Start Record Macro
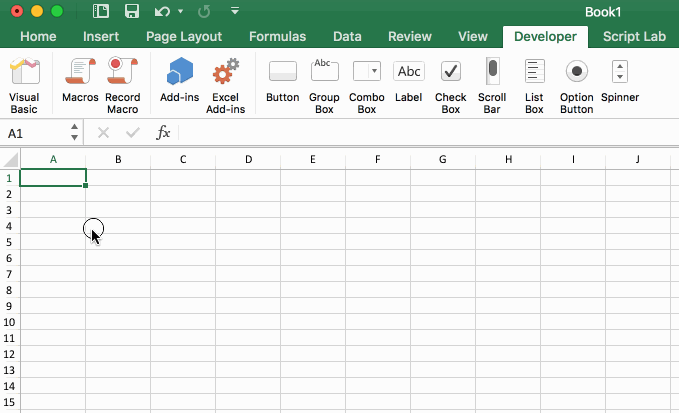Image resolution: width=679 pixels, height=413 pixels. [x=122, y=85]
